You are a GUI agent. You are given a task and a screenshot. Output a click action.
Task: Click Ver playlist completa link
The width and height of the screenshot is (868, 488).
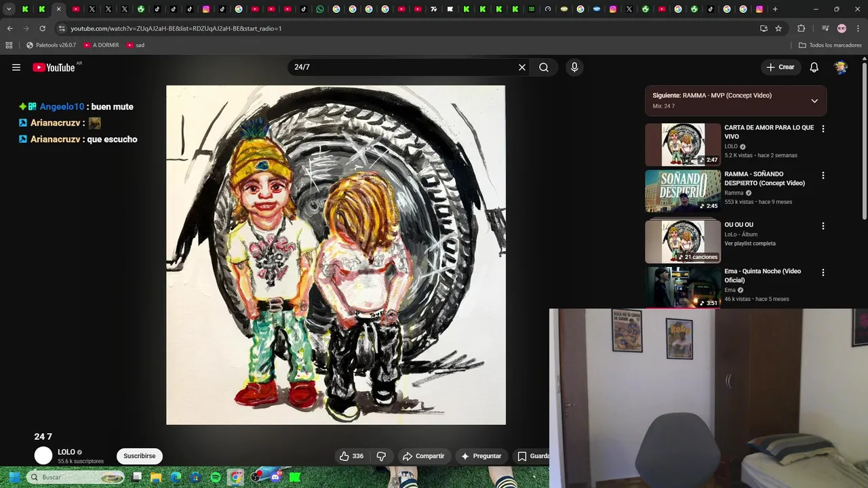(750, 243)
